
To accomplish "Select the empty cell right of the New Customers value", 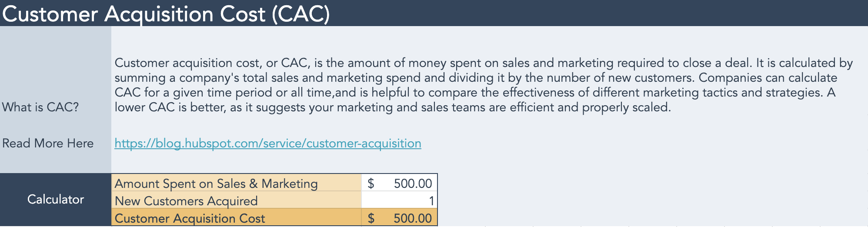I will coord(461,200).
